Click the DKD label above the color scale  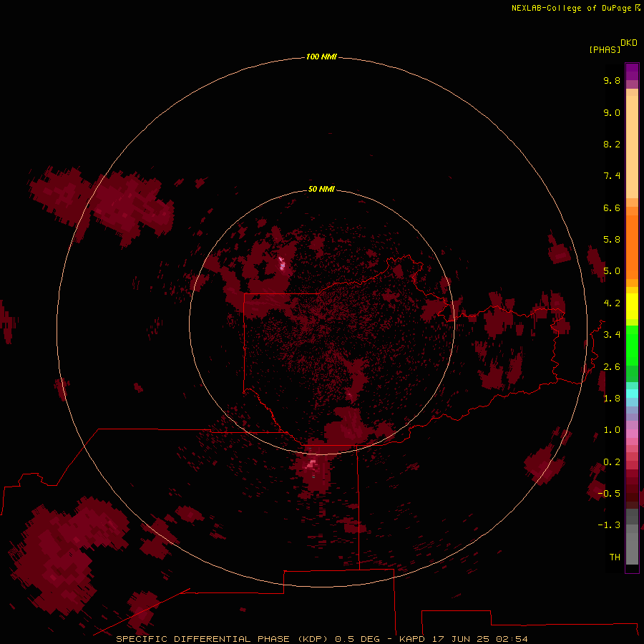click(629, 43)
